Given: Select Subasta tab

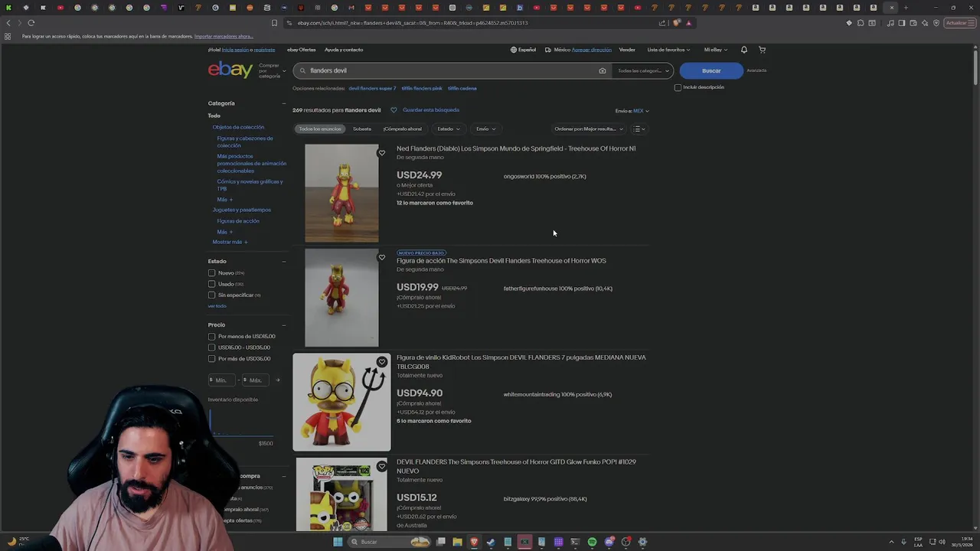Looking at the screenshot, I should click(361, 129).
